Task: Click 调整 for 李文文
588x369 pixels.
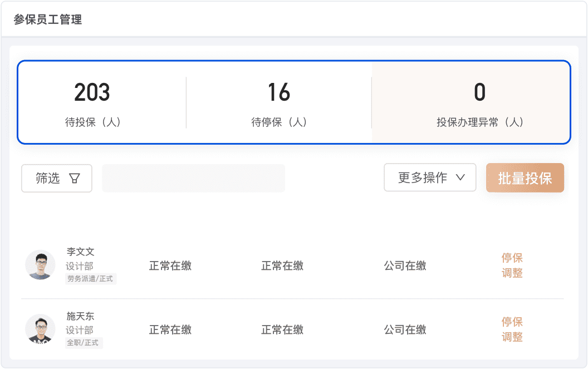Action: tap(512, 273)
